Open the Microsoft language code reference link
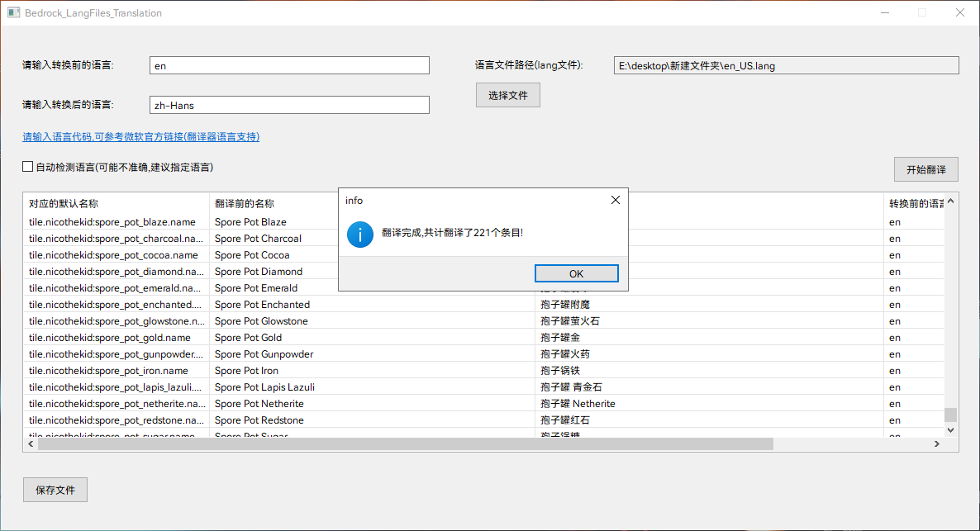980x531 pixels. [x=140, y=137]
